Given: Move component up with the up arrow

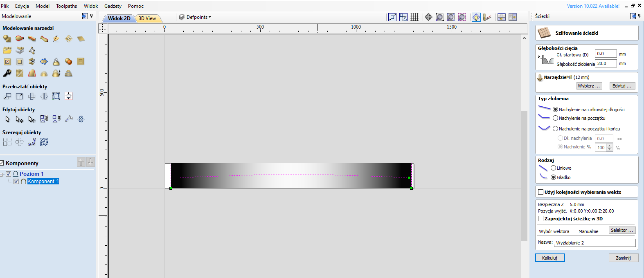Looking at the screenshot, I should click(81, 162).
